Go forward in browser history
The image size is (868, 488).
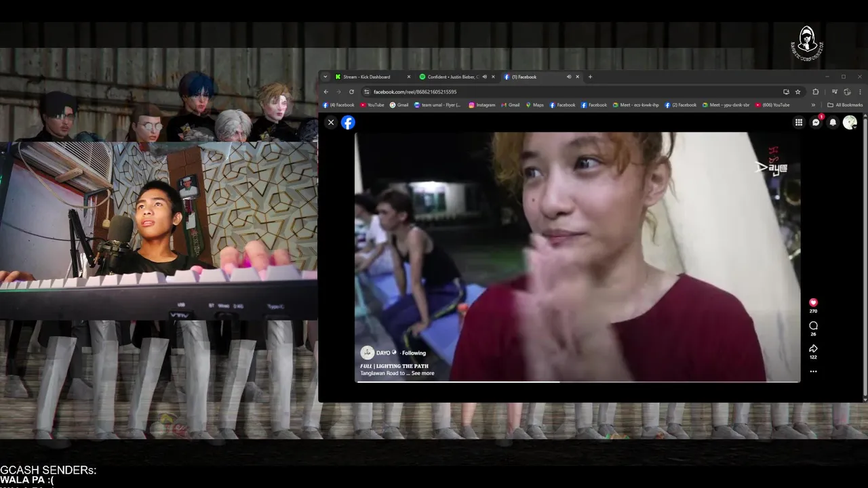(338, 91)
